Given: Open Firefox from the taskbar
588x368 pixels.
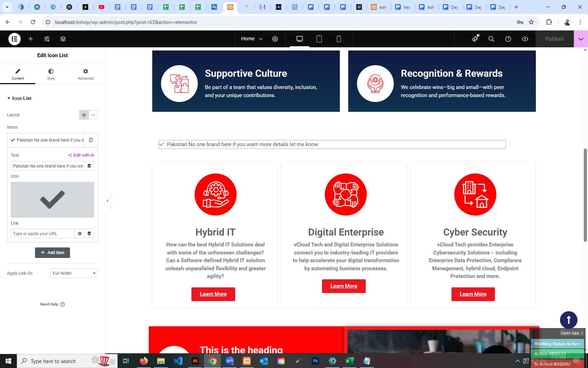Looking at the screenshot, I should coord(144,361).
